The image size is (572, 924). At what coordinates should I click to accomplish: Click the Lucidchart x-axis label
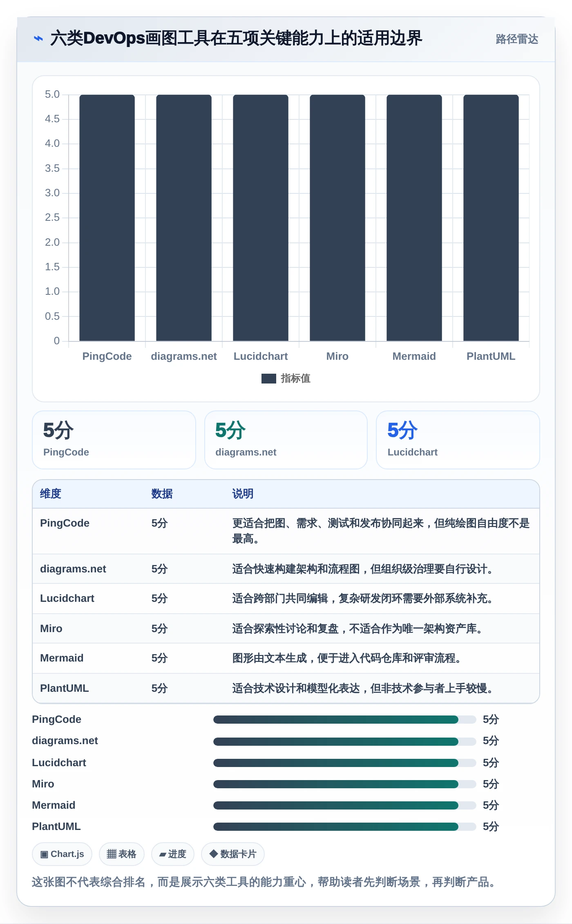pyautogui.click(x=261, y=356)
